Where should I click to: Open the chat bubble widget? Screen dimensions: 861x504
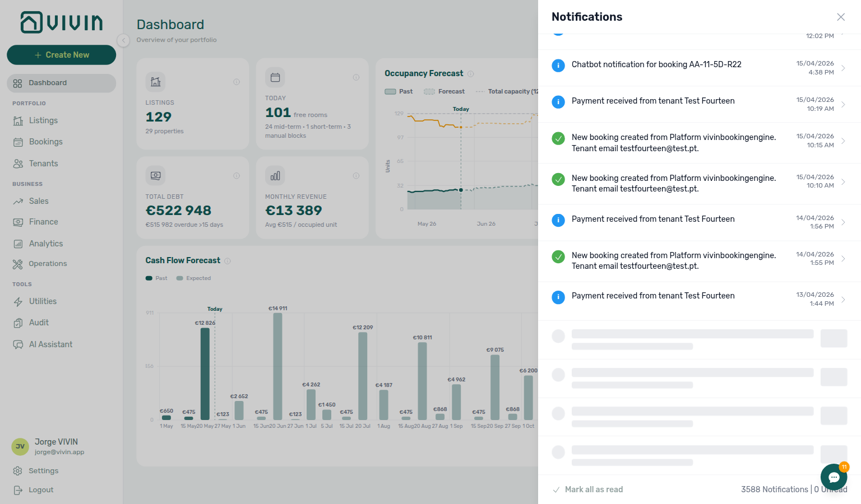point(834,477)
